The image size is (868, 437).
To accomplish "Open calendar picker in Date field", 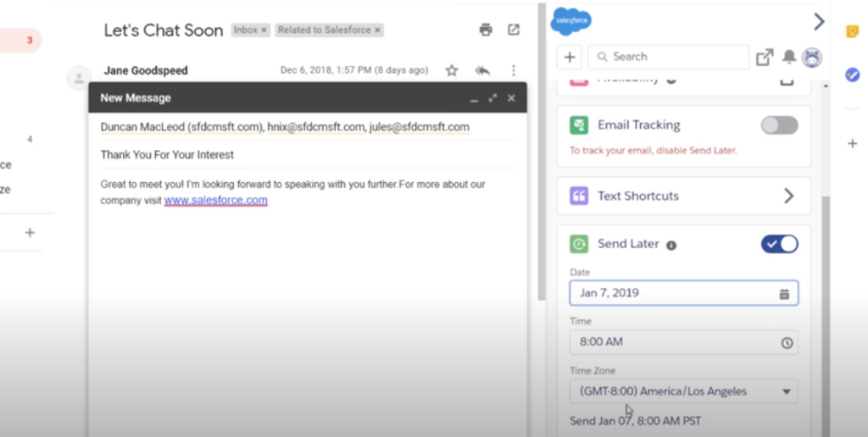I will (x=784, y=294).
